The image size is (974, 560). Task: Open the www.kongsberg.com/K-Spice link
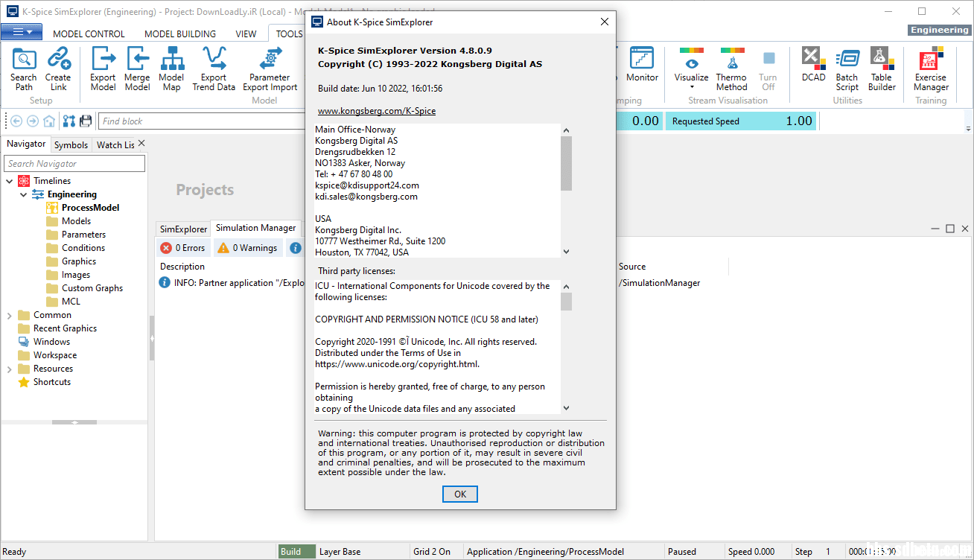tap(377, 111)
